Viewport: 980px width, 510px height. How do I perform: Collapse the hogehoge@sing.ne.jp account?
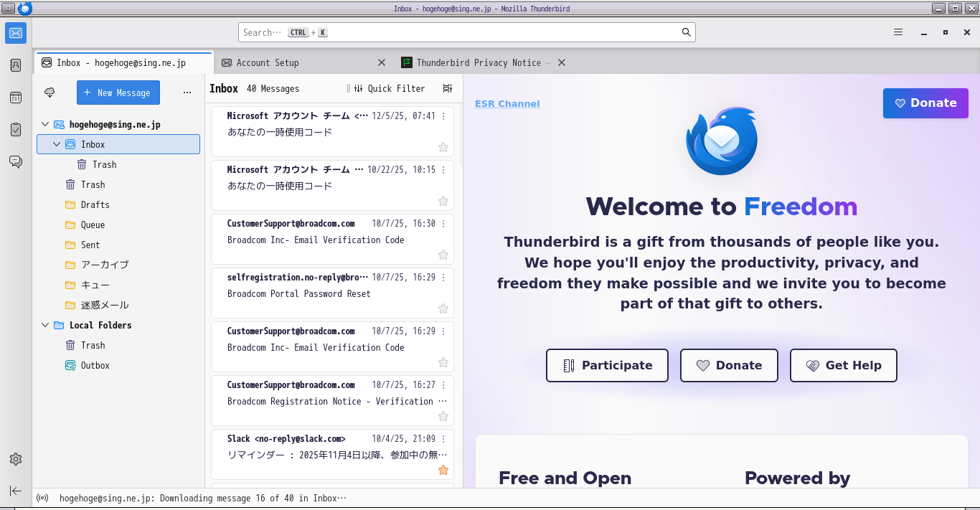coord(45,124)
